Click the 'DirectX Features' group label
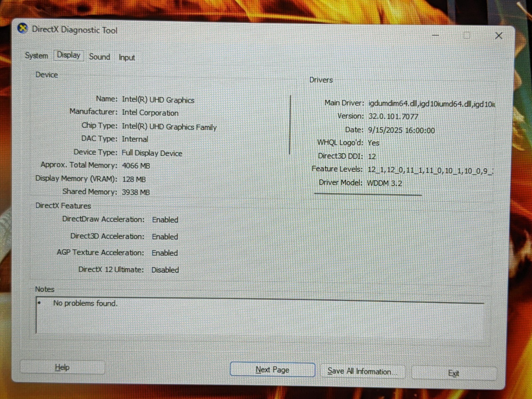The width and height of the screenshot is (532, 399). (63, 206)
